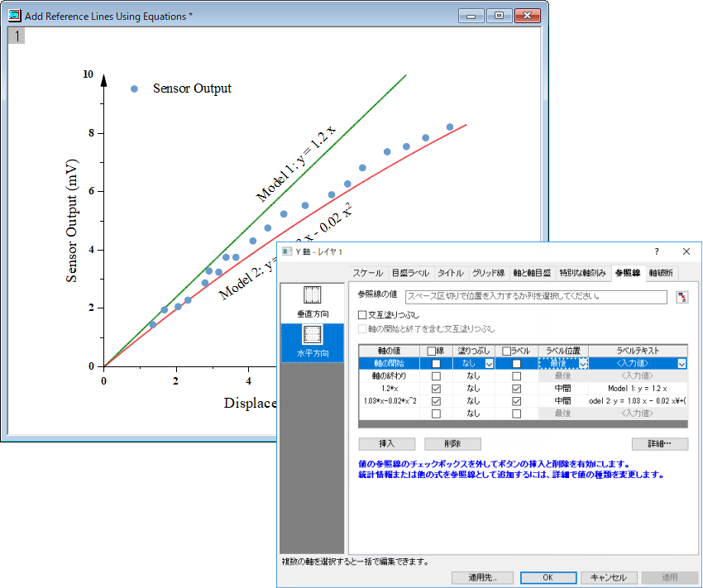Uncheck the ラベル box for the 1.2*x row
Image resolution: width=703 pixels, height=588 pixels.
click(516, 389)
